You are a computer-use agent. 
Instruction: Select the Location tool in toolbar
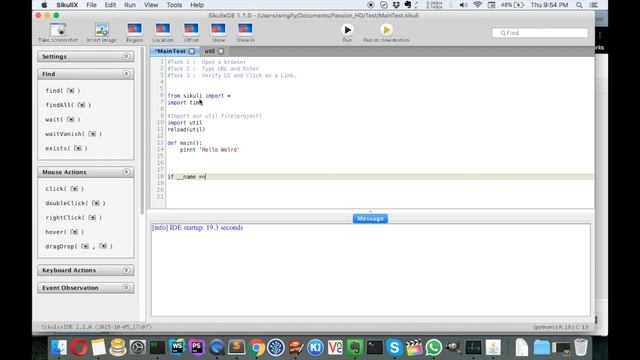pos(162,33)
